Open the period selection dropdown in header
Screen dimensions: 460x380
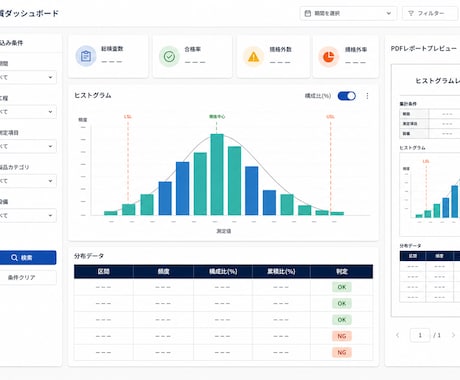tap(348, 13)
